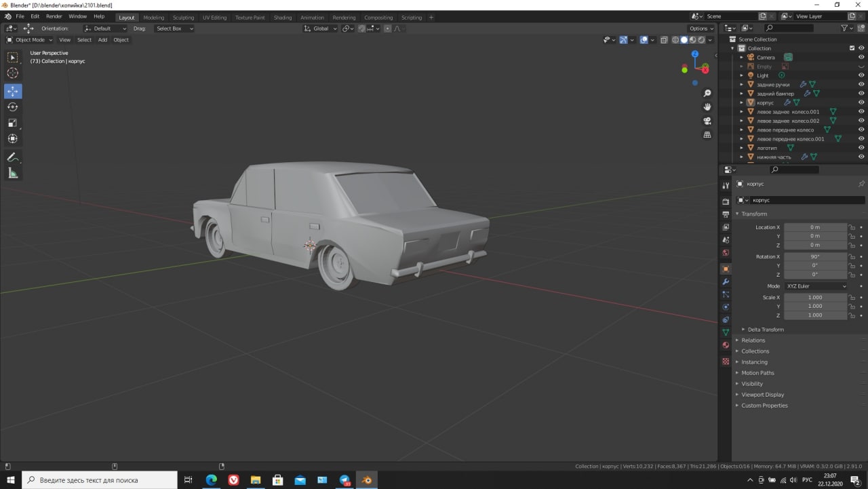Open the Render menu
The height and width of the screenshot is (489, 868).
tap(54, 16)
